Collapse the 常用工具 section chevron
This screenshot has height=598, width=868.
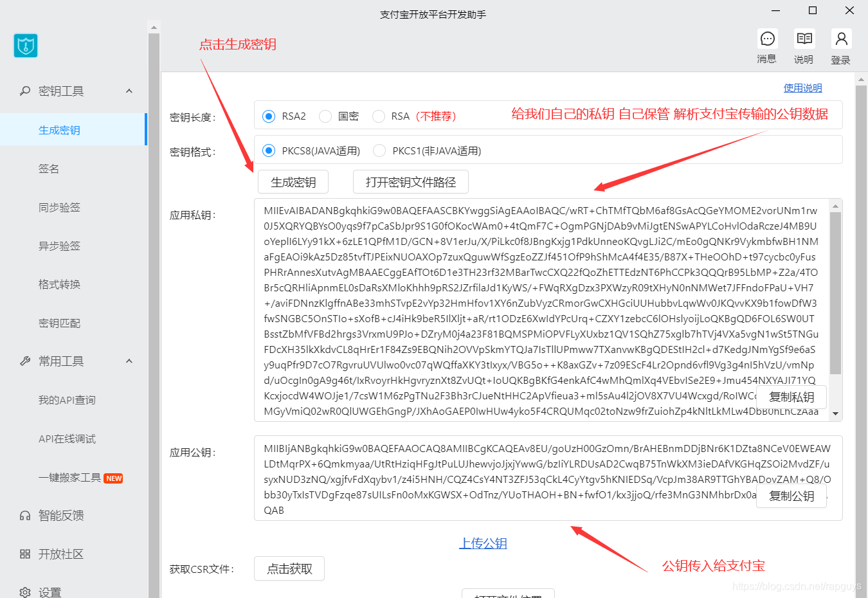pyautogui.click(x=129, y=361)
